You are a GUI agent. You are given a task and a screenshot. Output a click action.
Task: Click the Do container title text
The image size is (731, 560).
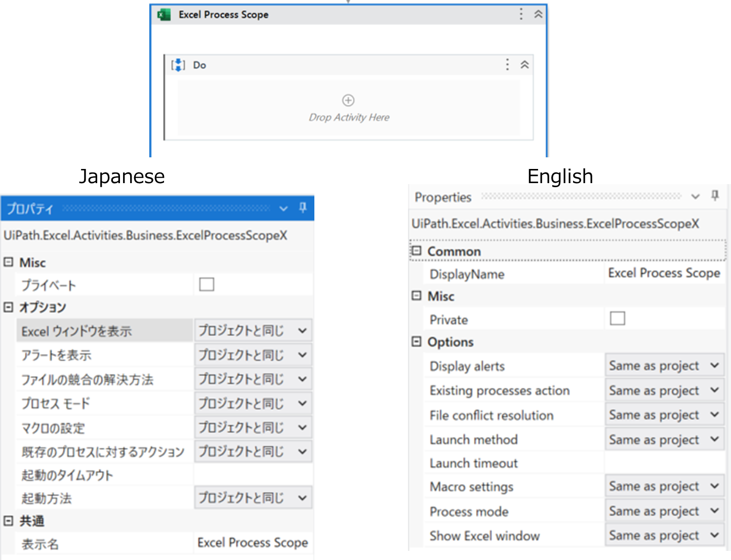point(199,65)
